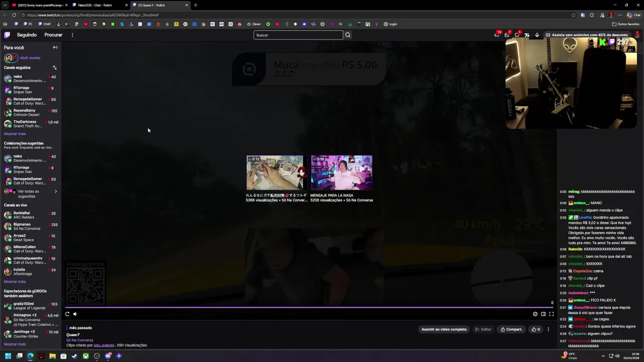This screenshot has width=644, height=362.
Task: Open browser tab list dropdown
Action: (5, 5)
